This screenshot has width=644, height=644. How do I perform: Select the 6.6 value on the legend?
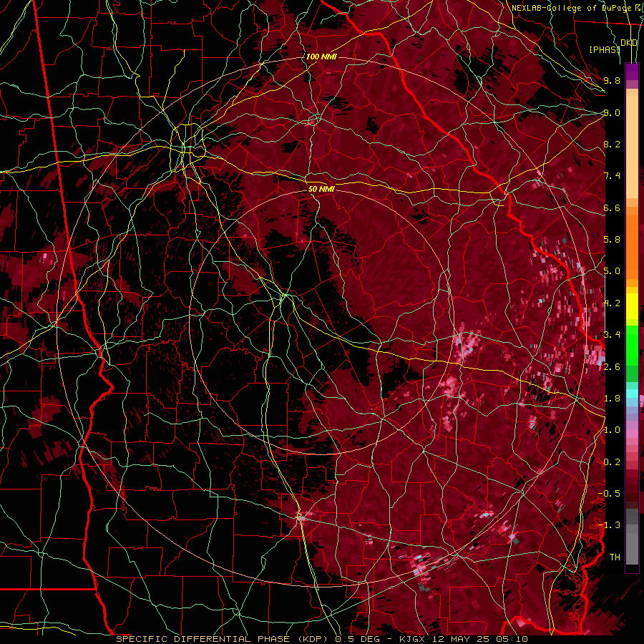point(612,208)
